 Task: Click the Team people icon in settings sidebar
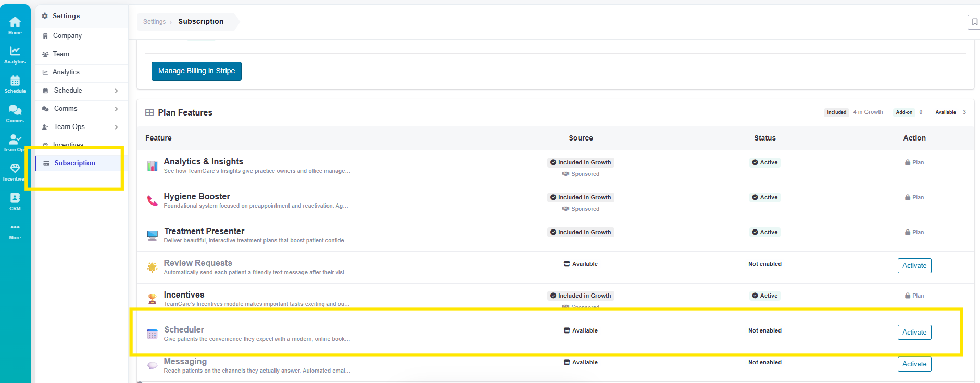[x=45, y=54]
